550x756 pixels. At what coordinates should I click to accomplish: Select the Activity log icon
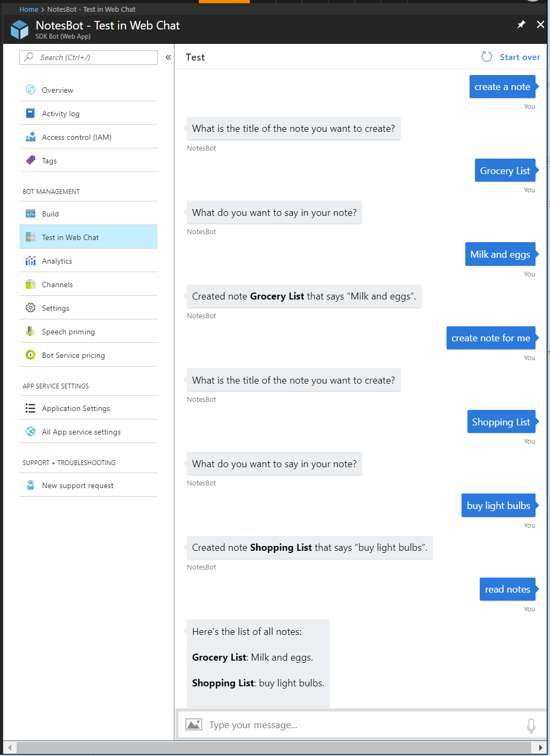pos(31,113)
